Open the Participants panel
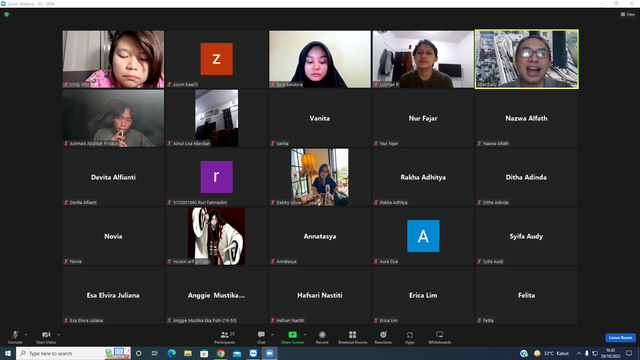640x360 pixels. (224, 337)
